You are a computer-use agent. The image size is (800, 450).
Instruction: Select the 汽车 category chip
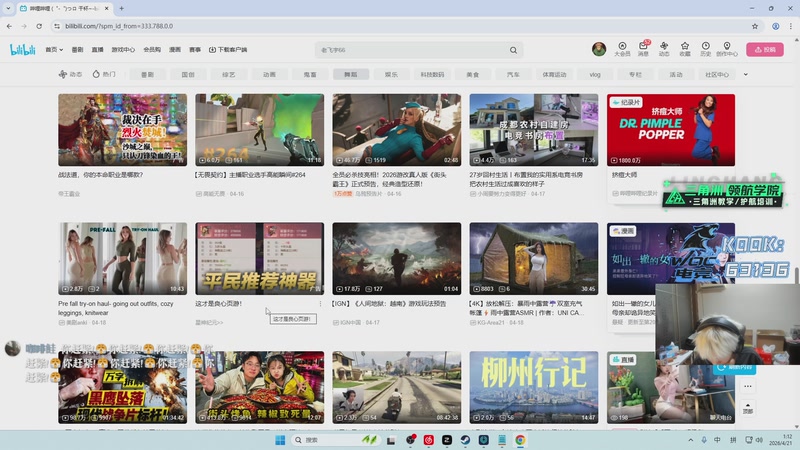pos(513,74)
